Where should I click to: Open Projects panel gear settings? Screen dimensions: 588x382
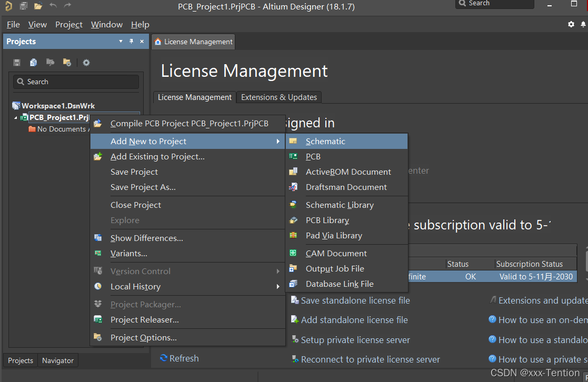click(x=86, y=63)
